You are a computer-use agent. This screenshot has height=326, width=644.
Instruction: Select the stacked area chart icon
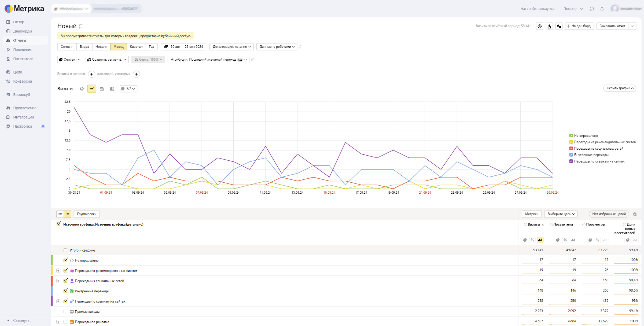click(102, 89)
